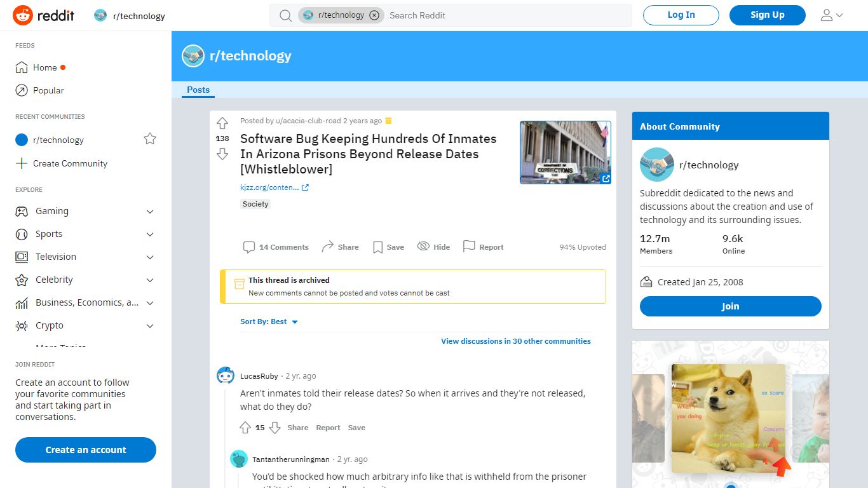868x488 pixels.
Task: Save LucasRuby's comment
Action: tap(356, 428)
